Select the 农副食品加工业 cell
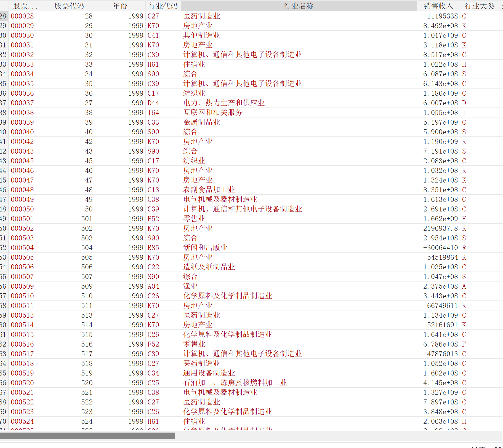 (209, 190)
